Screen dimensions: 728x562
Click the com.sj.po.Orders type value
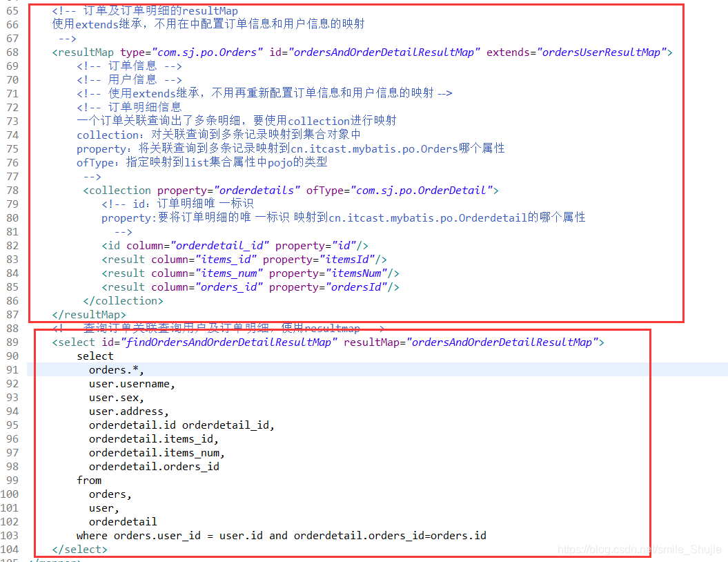[x=207, y=52]
